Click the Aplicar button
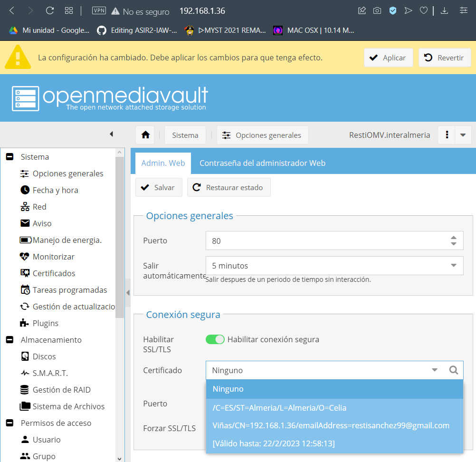The width and height of the screenshot is (476, 462). (x=388, y=58)
